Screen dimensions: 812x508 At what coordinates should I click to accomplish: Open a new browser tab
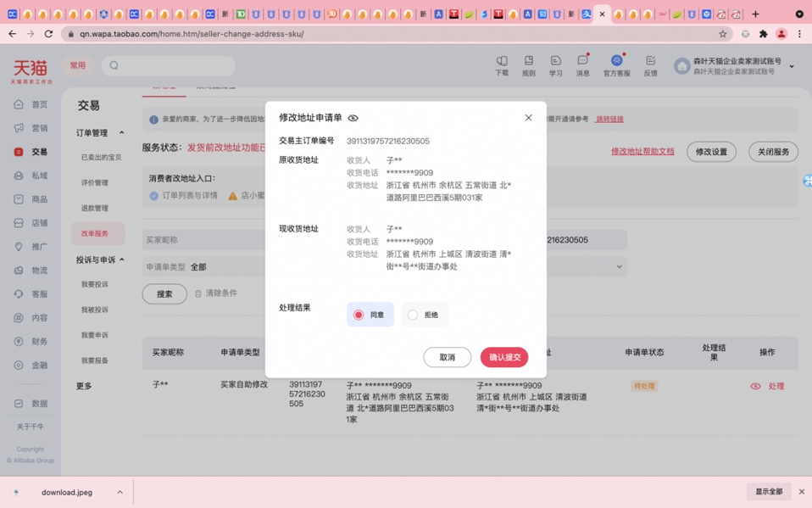coord(755,14)
